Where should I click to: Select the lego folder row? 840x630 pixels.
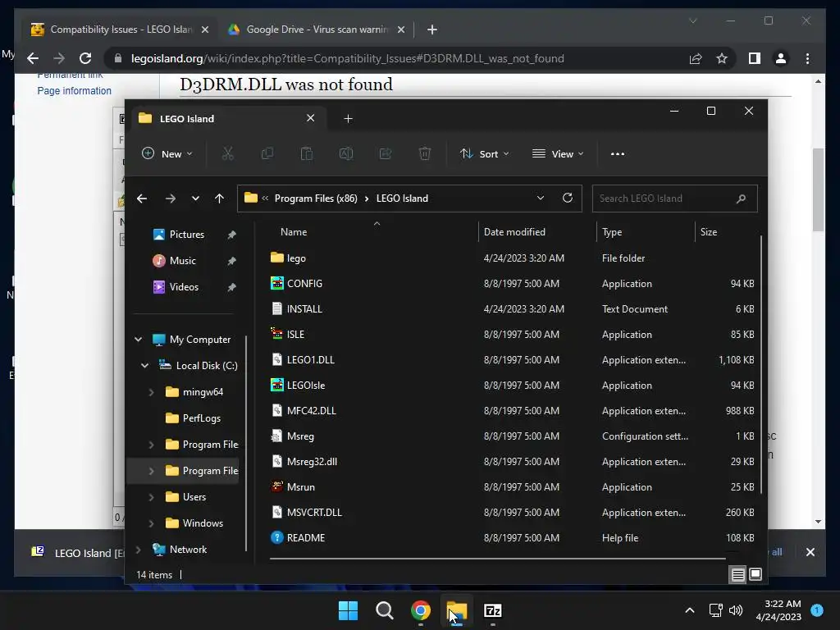(512, 258)
